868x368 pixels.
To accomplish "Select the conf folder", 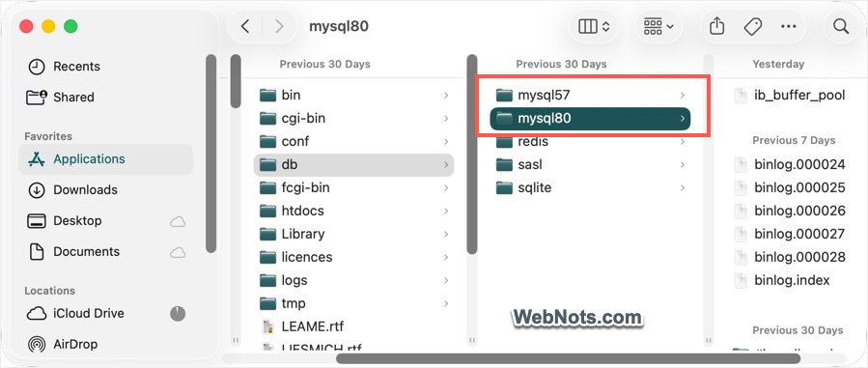I will point(353,142).
